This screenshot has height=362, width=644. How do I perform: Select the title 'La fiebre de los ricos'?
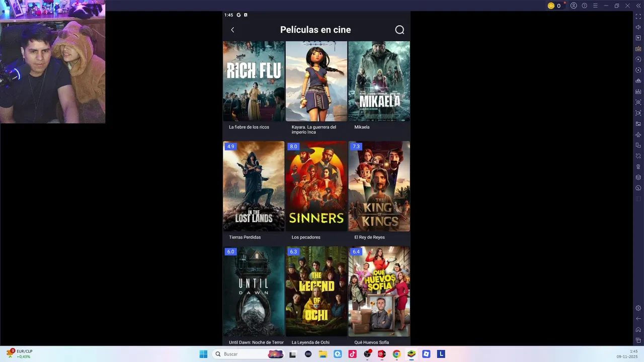coord(249,127)
